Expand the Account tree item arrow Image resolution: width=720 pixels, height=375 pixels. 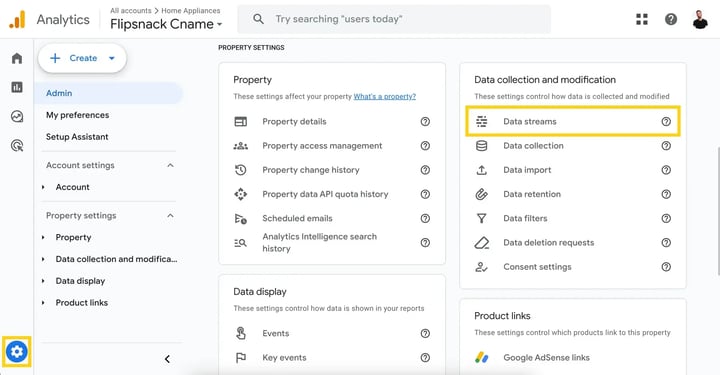[43, 187]
